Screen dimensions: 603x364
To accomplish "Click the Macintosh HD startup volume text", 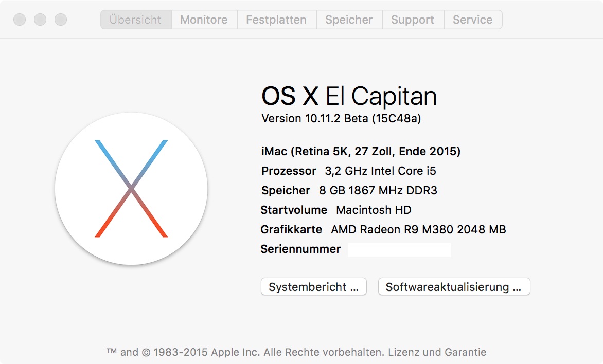I will (374, 210).
